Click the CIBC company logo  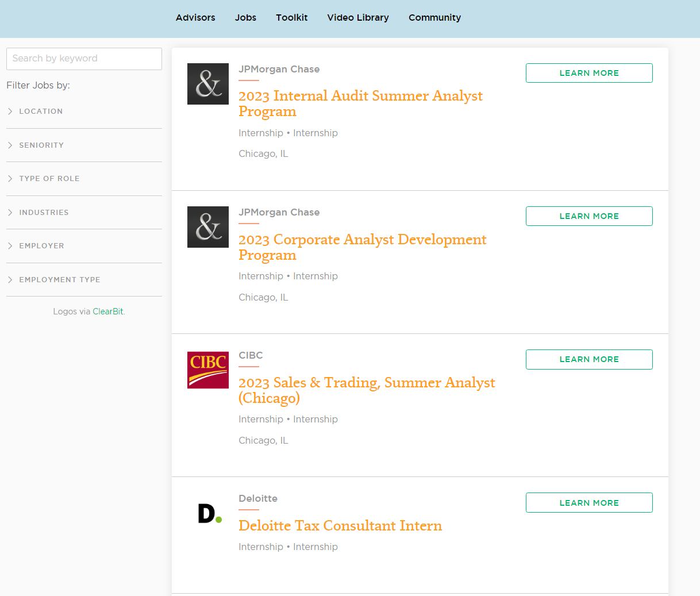(x=208, y=370)
